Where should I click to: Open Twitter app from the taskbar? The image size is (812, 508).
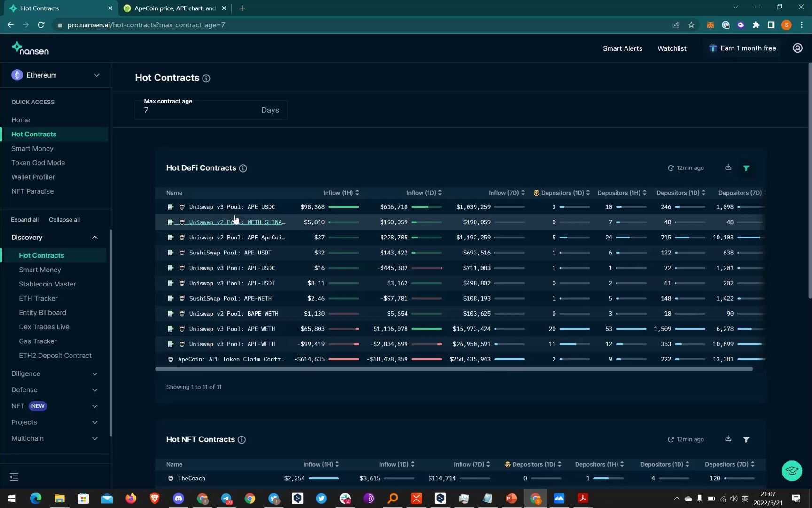[x=321, y=499]
